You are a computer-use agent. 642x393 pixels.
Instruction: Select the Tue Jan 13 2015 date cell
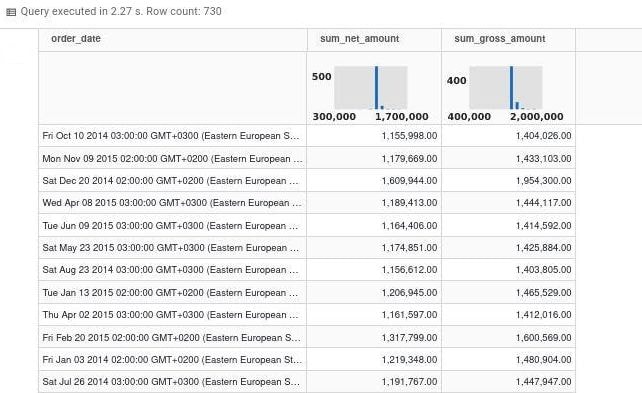coord(173,293)
